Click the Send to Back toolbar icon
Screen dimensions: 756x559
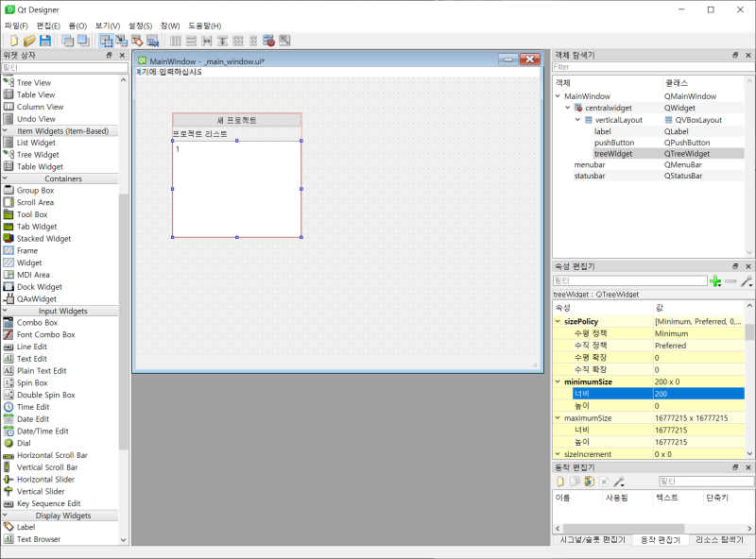click(x=68, y=41)
